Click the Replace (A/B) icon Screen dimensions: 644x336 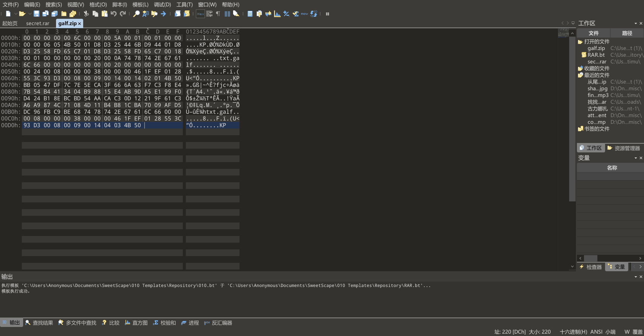(x=146, y=14)
